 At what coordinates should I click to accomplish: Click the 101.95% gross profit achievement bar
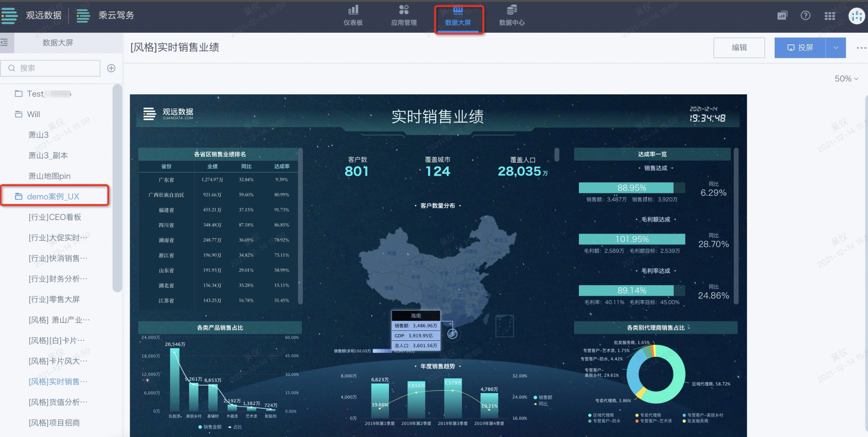tap(632, 239)
